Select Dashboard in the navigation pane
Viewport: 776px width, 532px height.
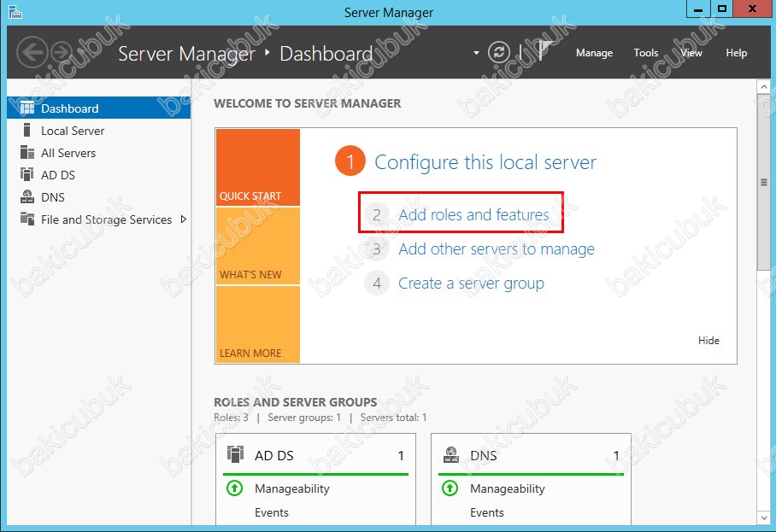tap(98, 108)
